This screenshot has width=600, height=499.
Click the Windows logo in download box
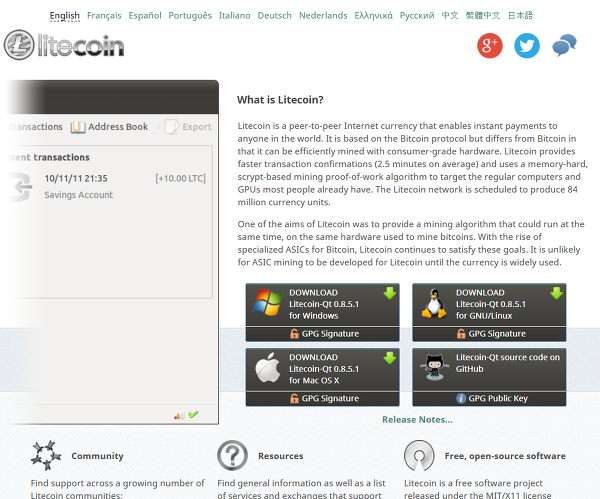tap(267, 302)
